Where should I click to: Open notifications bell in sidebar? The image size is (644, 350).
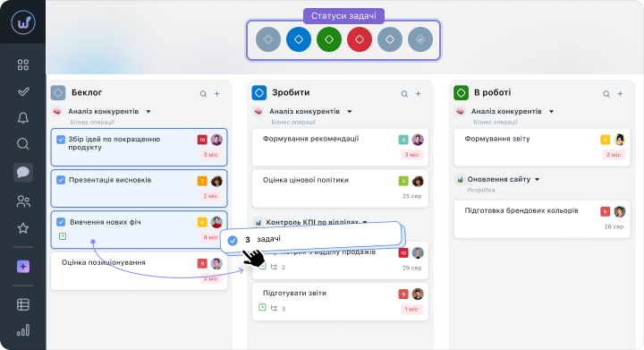[x=23, y=118]
